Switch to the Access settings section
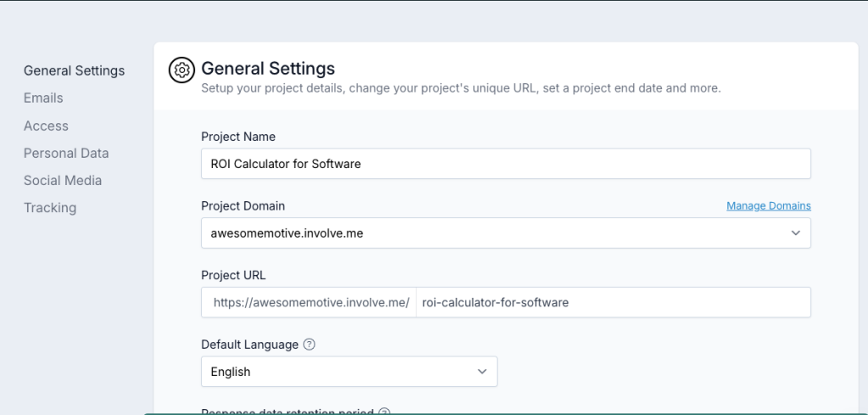 [x=46, y=126]
